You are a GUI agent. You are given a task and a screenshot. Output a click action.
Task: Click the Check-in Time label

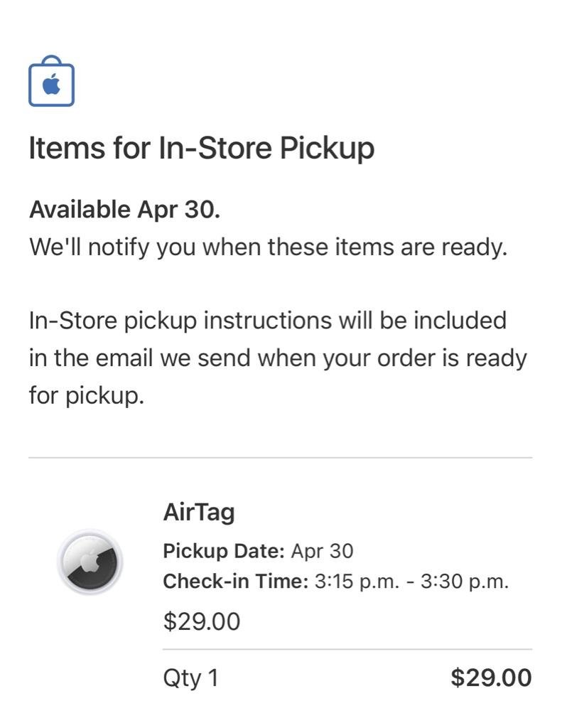(x=235, y=582)
